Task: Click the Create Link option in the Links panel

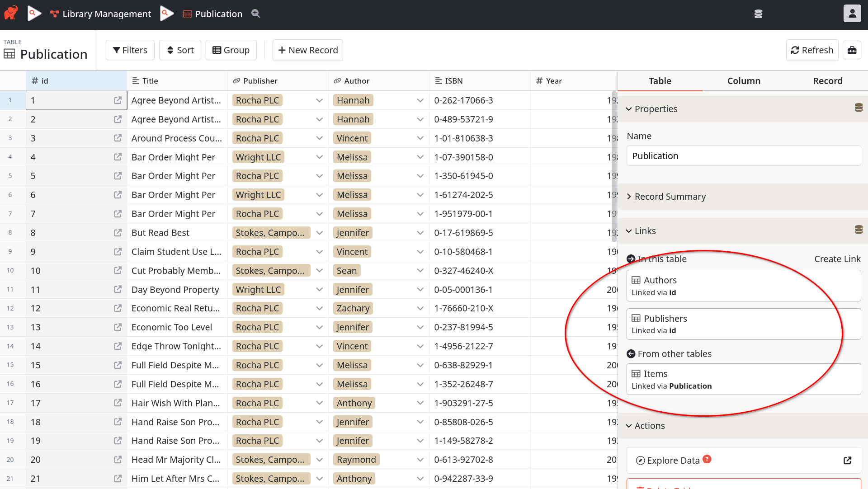Action: pos(837,259)
